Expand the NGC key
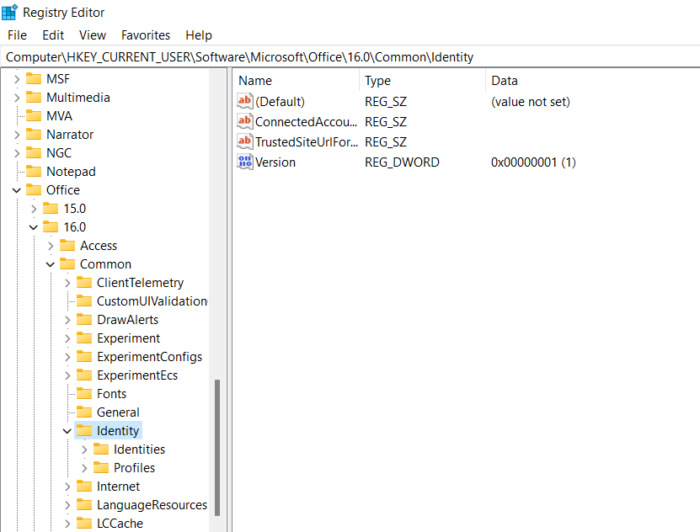 (17, 154)
